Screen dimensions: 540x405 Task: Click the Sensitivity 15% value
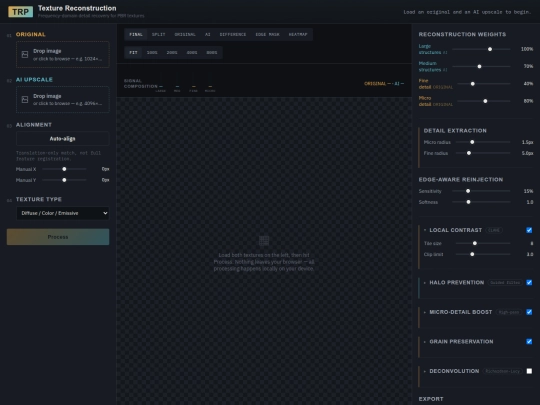click(528, 191)
